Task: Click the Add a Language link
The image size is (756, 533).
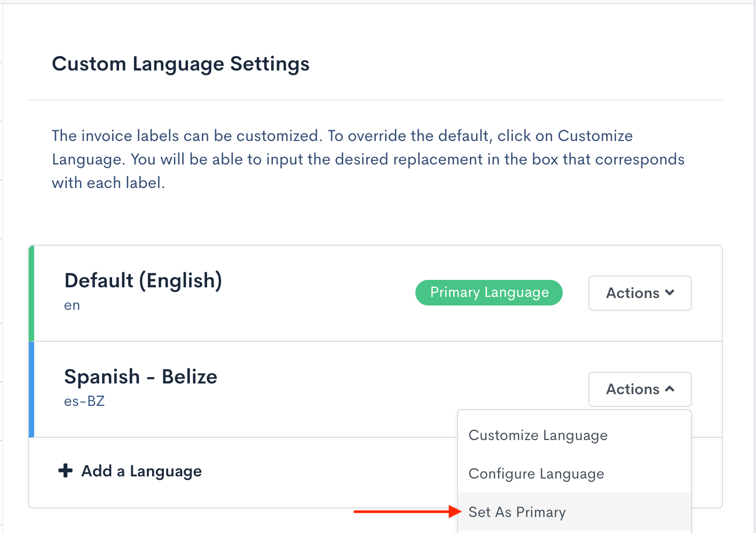Action: (141, 471)
